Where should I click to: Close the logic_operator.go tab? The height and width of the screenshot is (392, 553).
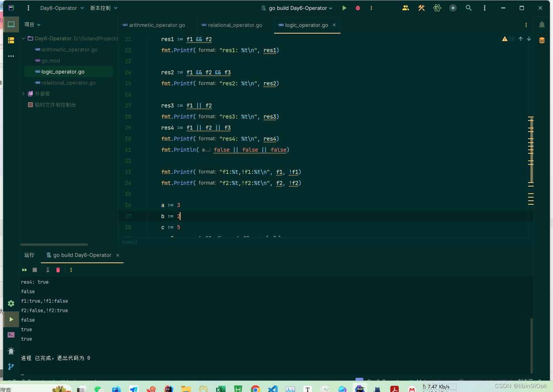pyautogui.click(x=334, y=25)
